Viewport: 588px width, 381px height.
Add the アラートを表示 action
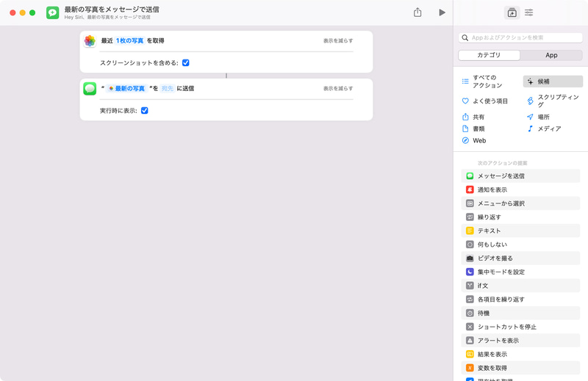[x=520, y=341]
